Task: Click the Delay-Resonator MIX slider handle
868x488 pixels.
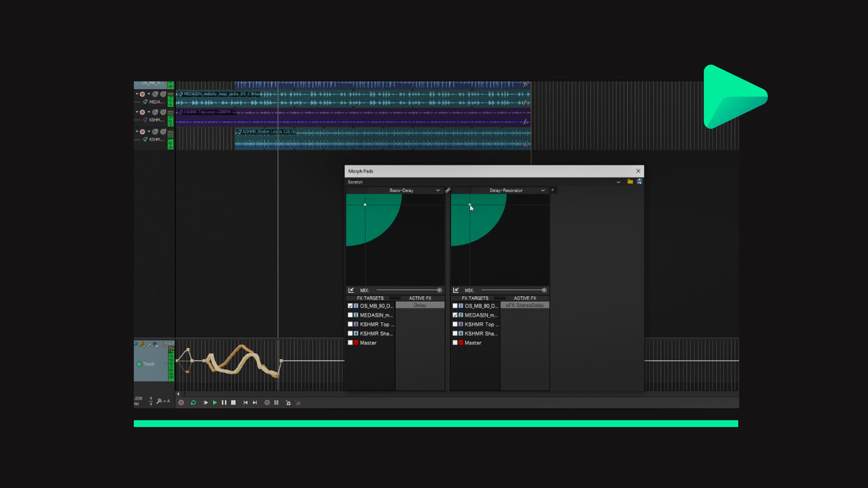Action: (x=544, y=290)
